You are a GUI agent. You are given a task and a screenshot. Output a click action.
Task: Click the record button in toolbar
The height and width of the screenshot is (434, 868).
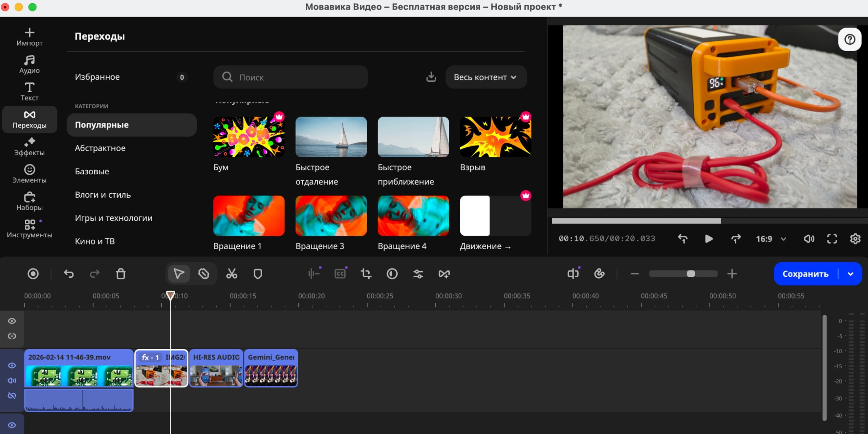(33, 274)
